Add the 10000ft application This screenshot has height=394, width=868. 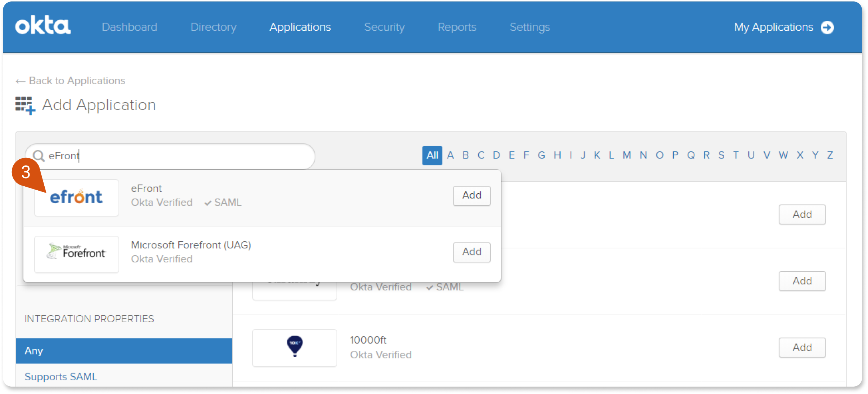802,347
